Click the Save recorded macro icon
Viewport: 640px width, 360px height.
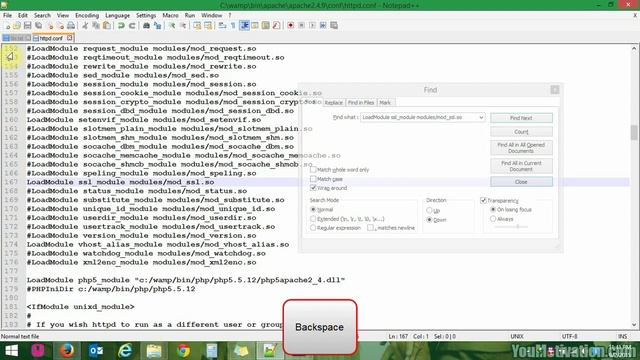pyautogui.click(x=334, y=26)
